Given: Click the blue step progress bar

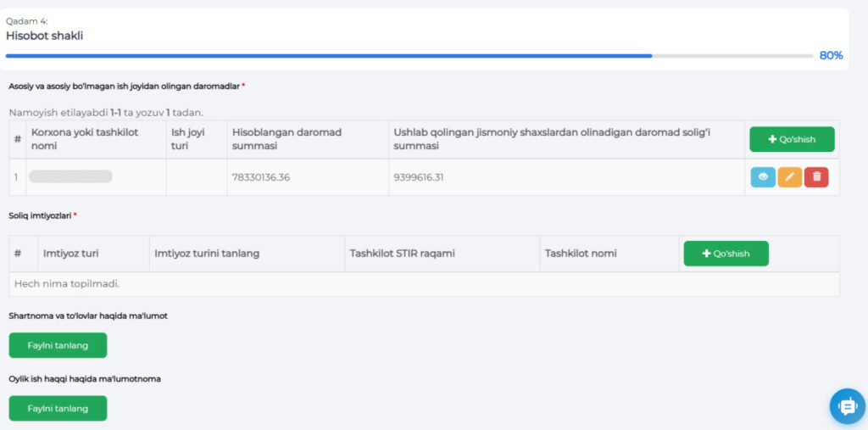Looking at the screenshot, I should click(x=329, y=56).
